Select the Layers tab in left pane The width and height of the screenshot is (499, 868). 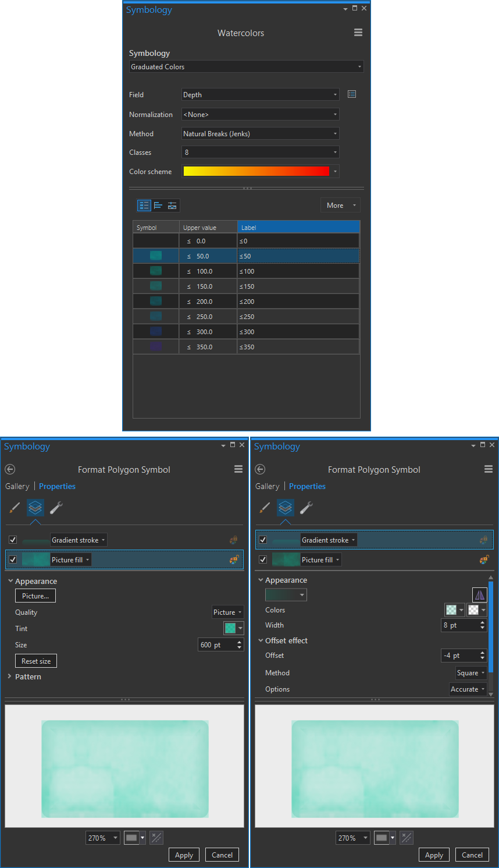(35, 508)
